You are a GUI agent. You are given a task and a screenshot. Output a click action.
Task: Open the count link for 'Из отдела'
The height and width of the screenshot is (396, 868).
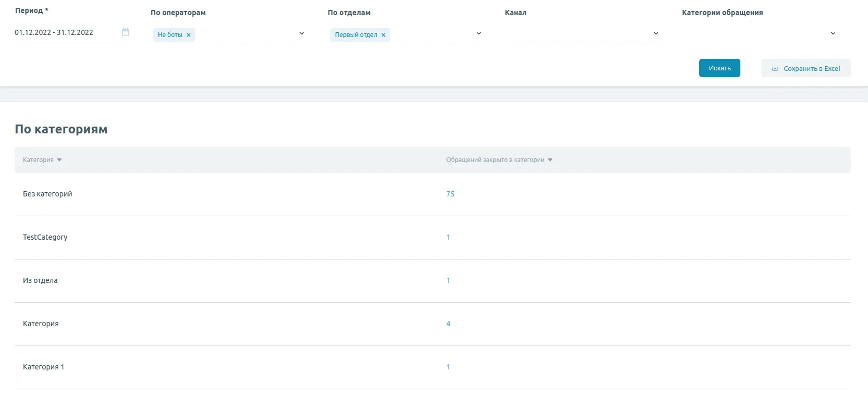(x=448, y=280)
